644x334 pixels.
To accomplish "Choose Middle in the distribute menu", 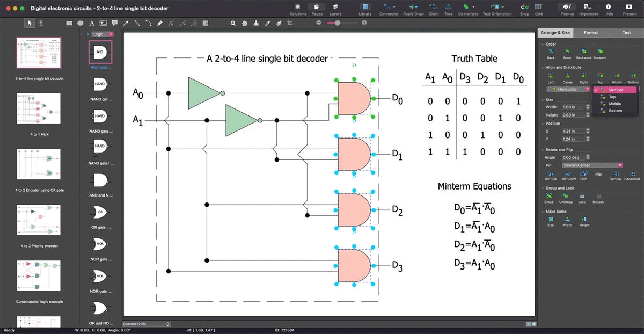I will pos(615,104).
